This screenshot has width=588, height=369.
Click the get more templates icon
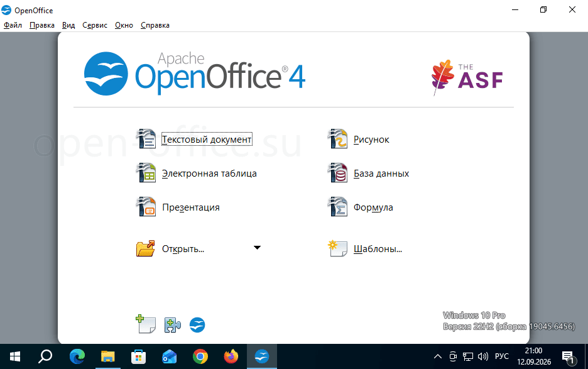point(146,324)
